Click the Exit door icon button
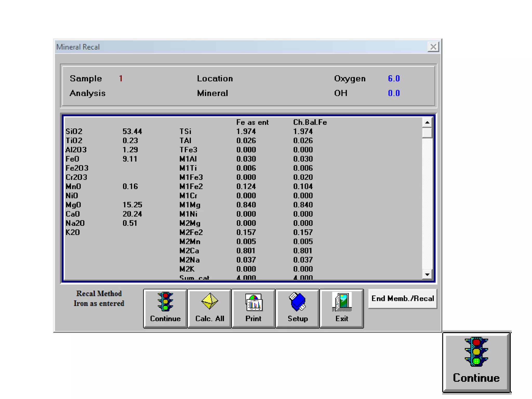Viewport: 532px width, 399px height. point(341,308)
